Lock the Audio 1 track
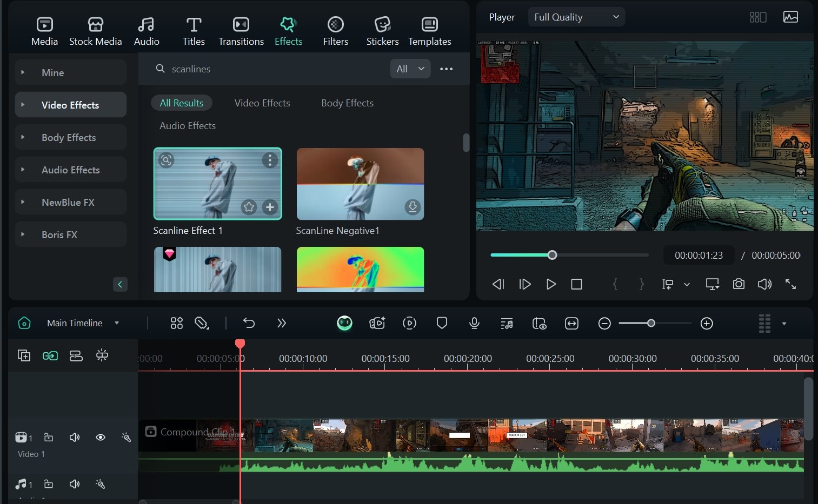The height and width of the screenshot is (504, 818). coord(49,484)
